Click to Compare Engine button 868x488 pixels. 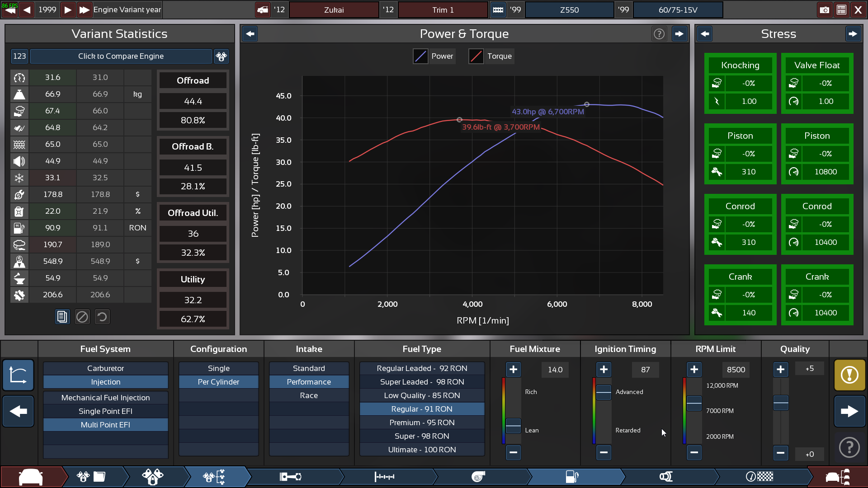pyautogui.click(x=121, y=56)
